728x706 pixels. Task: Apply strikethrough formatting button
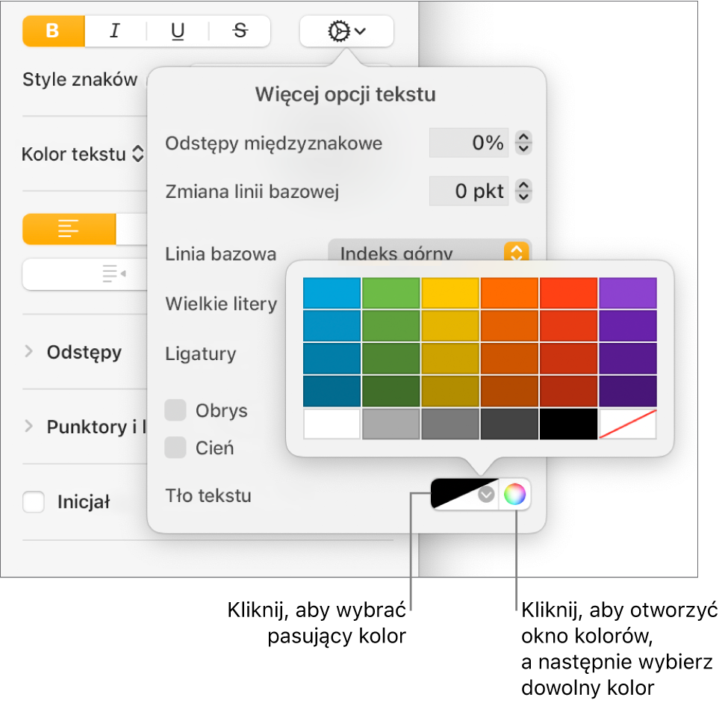[x=240, y=31]
